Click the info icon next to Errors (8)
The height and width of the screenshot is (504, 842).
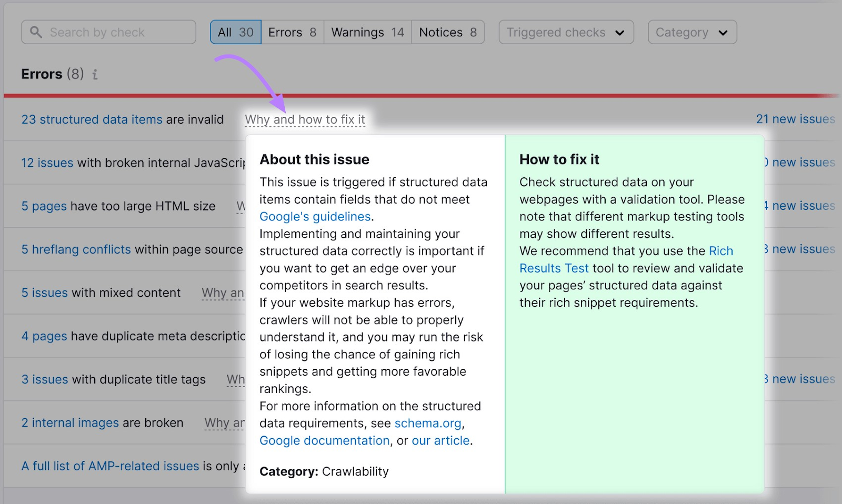click(95, 74)
